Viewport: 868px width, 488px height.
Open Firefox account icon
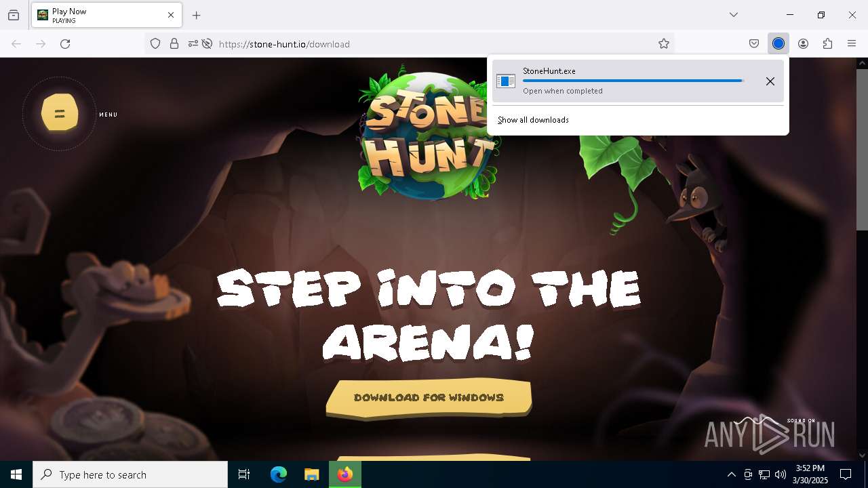pyautogui.click(x=803, y=44)
